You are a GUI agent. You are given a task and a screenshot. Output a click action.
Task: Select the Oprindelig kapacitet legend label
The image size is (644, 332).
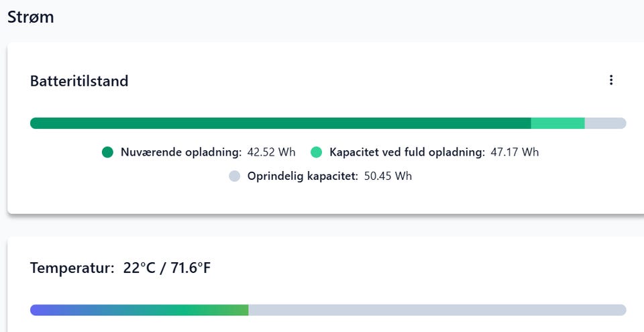303,176
